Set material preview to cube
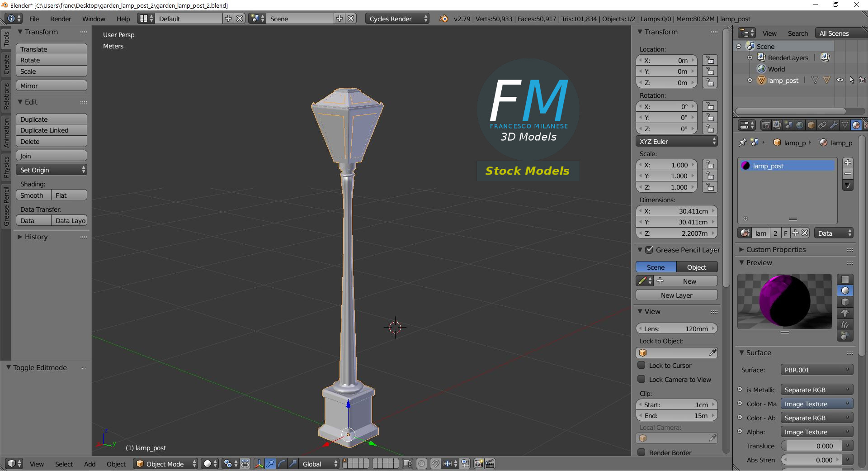 (x=845, y=302)
